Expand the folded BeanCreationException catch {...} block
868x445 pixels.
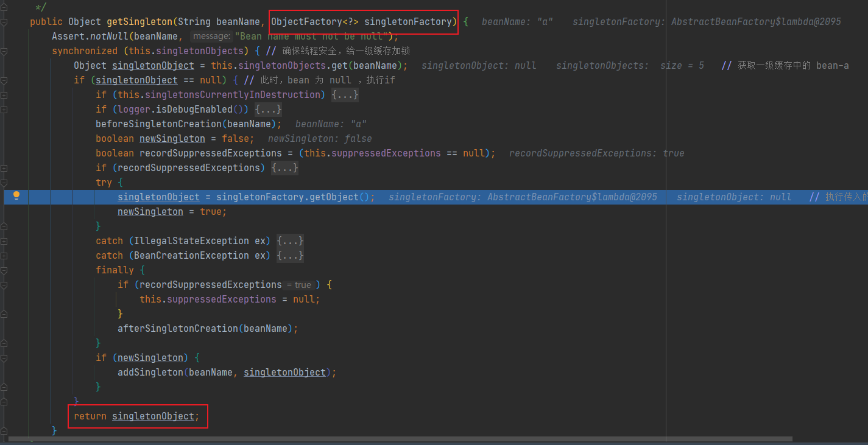(290, 256)
